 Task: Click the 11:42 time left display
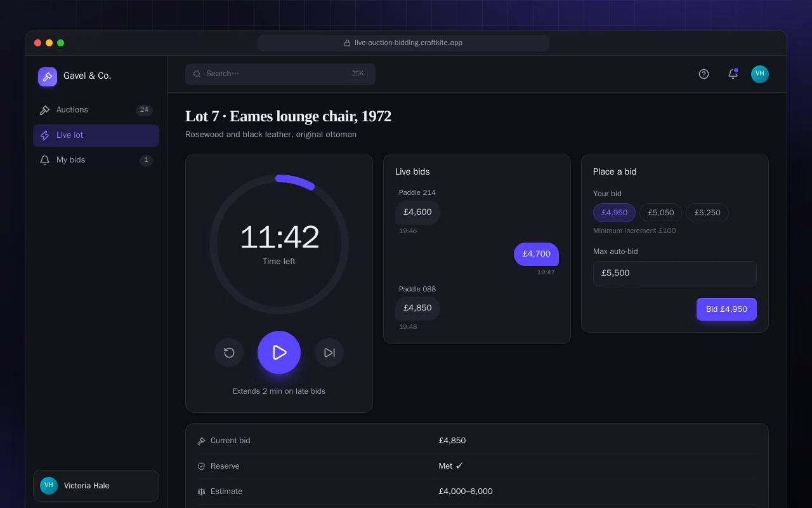click(x=279, y=237)
